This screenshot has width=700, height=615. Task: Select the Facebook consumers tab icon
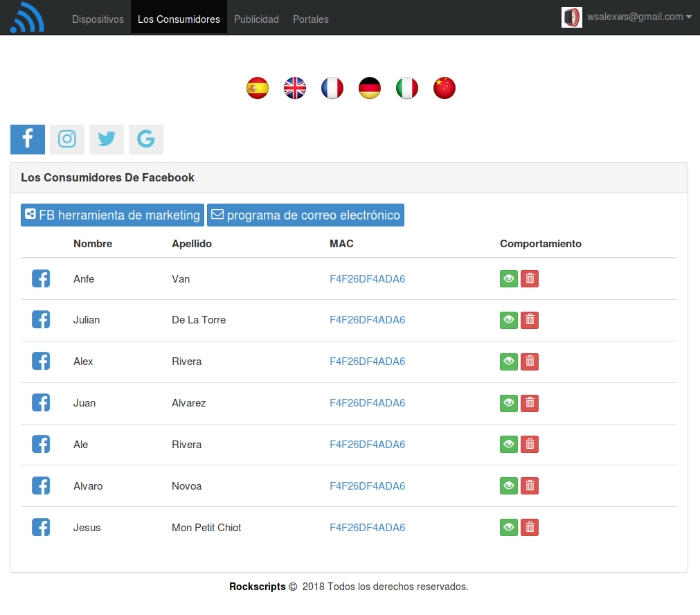click(x=28, y=139)
